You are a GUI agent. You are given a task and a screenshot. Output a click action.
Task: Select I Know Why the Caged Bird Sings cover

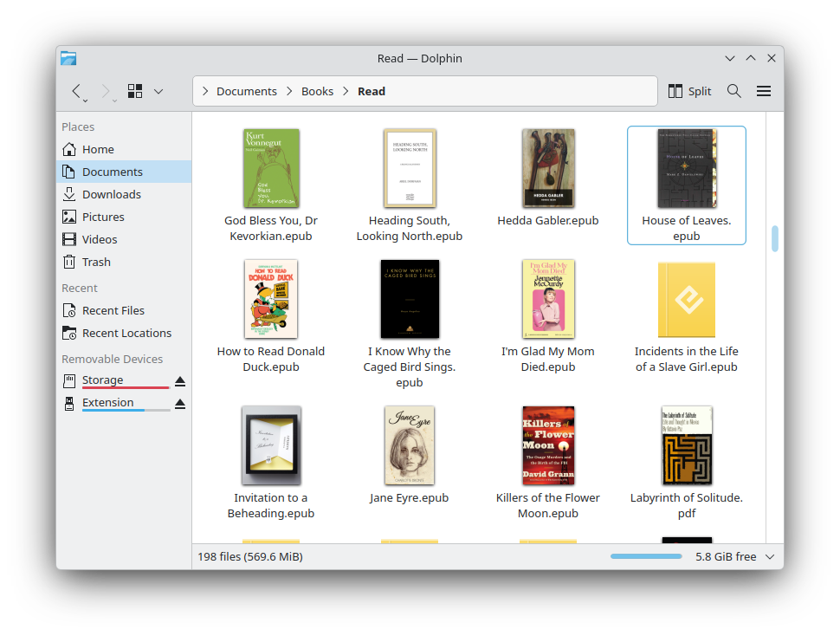410,299
